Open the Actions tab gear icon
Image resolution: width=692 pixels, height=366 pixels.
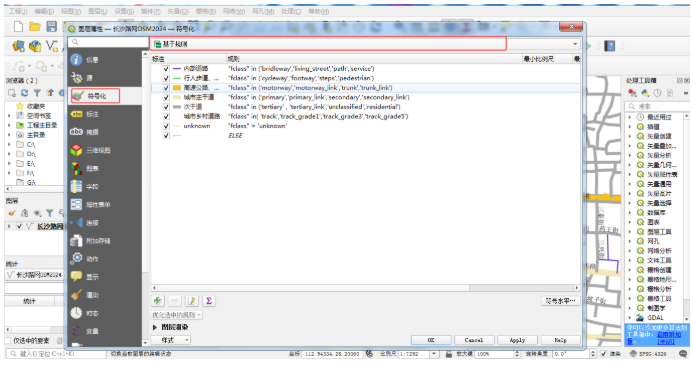[76, 259]
